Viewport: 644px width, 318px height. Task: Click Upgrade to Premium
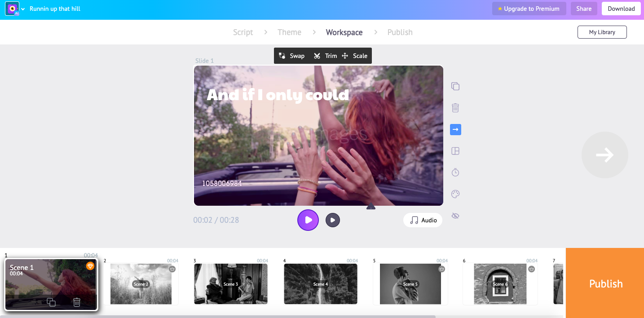tap(529, 8)
